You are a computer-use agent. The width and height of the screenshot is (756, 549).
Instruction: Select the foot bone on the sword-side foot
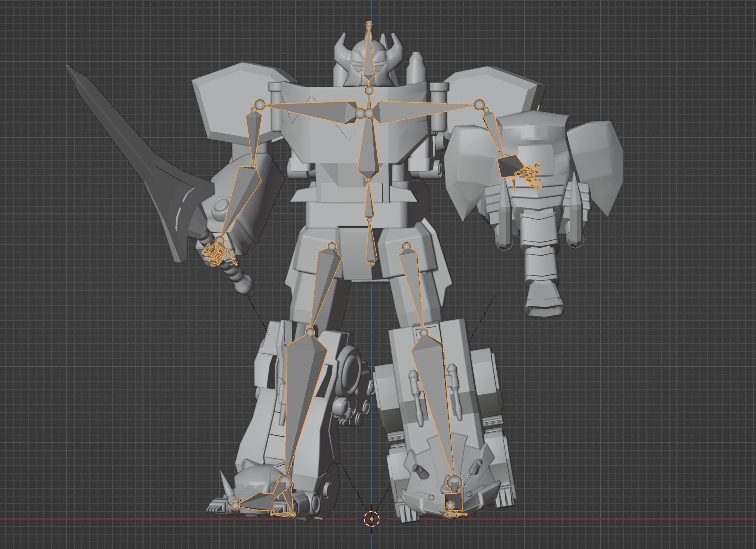pos(258,501)
